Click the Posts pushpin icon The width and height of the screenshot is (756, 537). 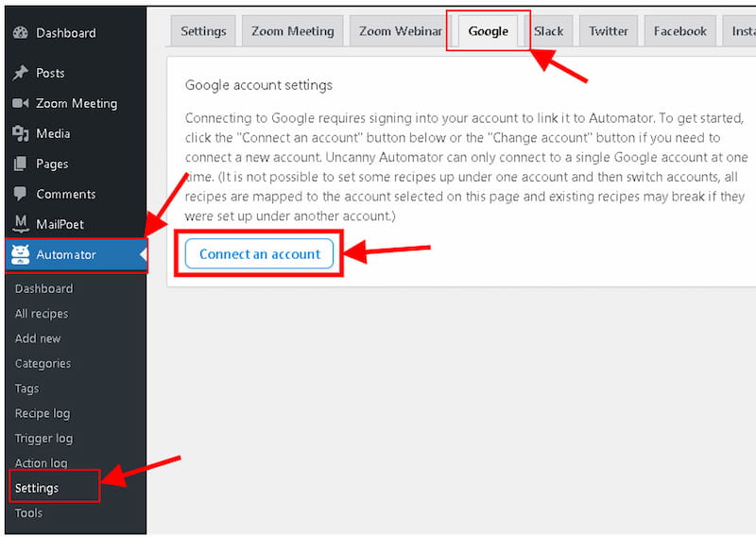coord(20,73)
